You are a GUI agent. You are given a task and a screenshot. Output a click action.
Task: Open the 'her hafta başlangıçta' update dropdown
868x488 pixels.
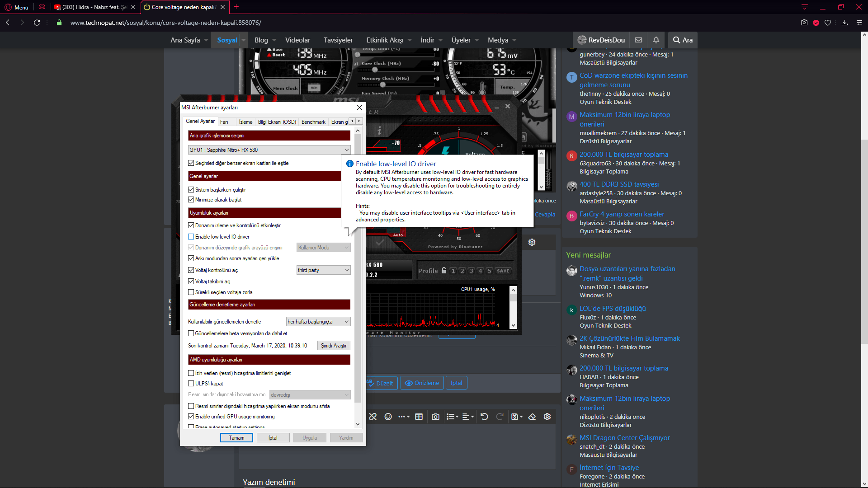318,322
